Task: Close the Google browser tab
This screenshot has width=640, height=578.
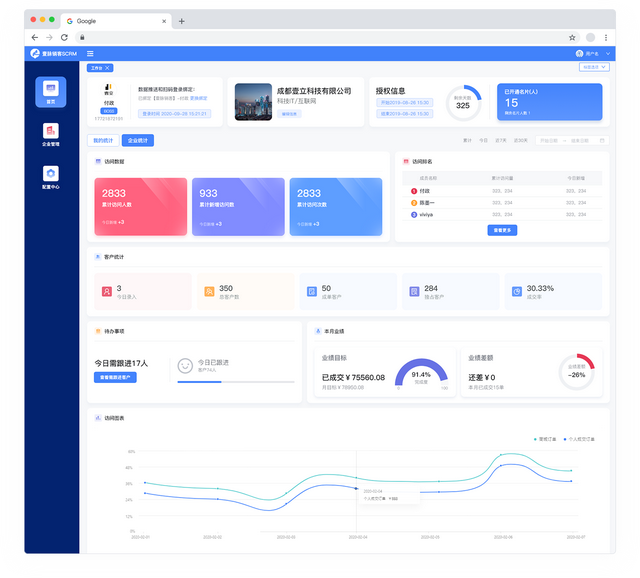Action: coord(164,21)
